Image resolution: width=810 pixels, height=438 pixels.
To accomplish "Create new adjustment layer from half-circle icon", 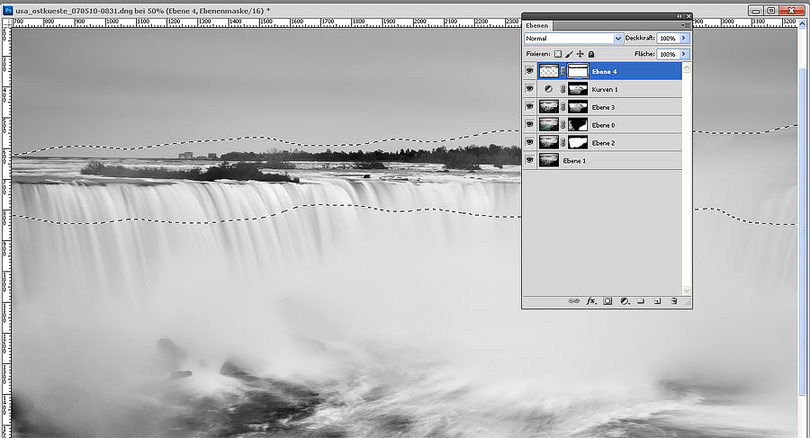I will point(625,301).
